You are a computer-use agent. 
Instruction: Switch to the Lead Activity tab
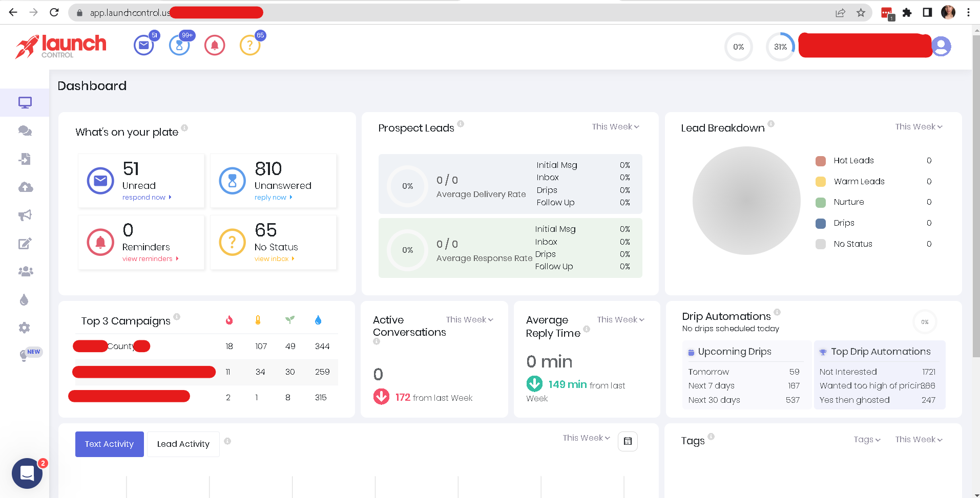pyautogui.click(x=183, y=444)
